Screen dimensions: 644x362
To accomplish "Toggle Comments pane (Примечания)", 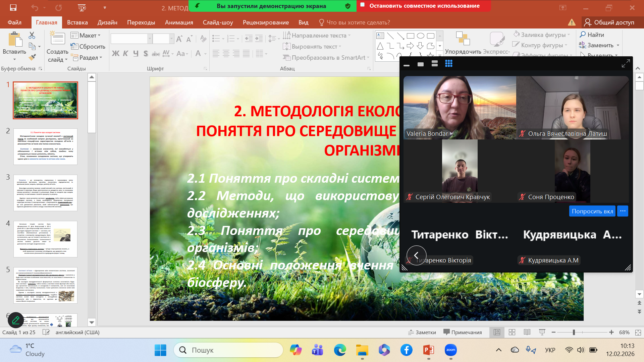I will [x=463, y=332].
